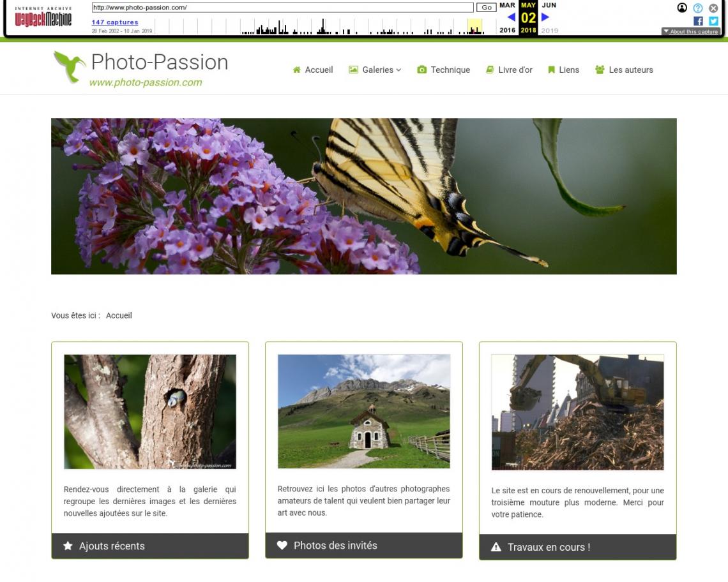Image resolution: width=728 pixels, height=582 pixels.
Task: Expand the Galeries dropdown menu
Action: [x=375, y=70]
